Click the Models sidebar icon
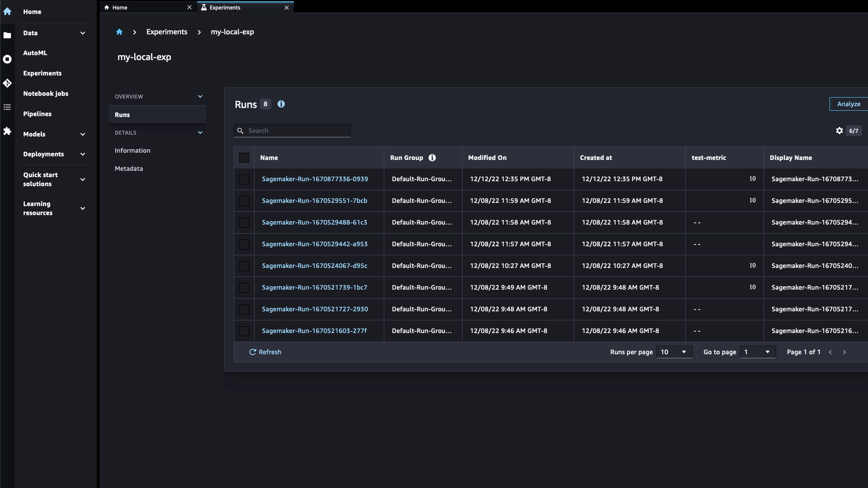This screenshot has width=868, height=488. (x=8, y=134)
